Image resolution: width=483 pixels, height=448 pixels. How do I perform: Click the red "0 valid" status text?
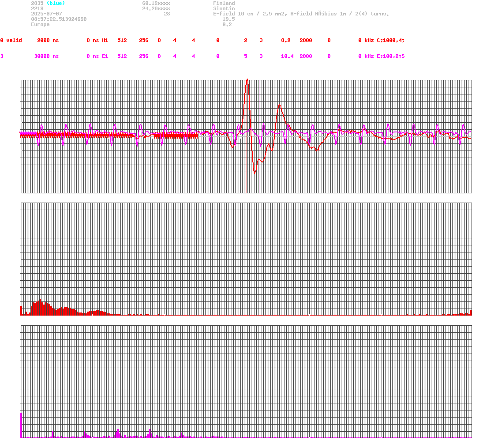[11, 41]
